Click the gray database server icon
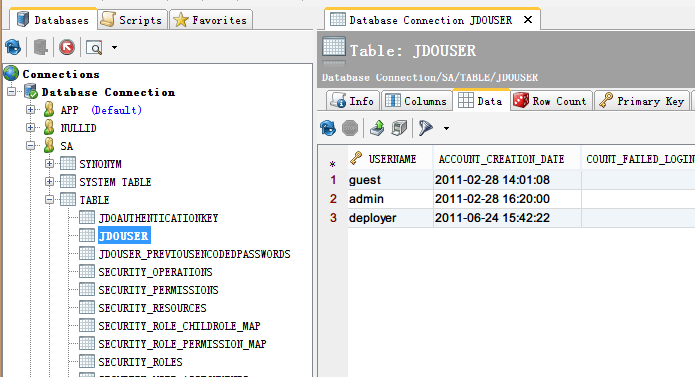The width and height of the screenshot is (695, 377). pos(40,47)
